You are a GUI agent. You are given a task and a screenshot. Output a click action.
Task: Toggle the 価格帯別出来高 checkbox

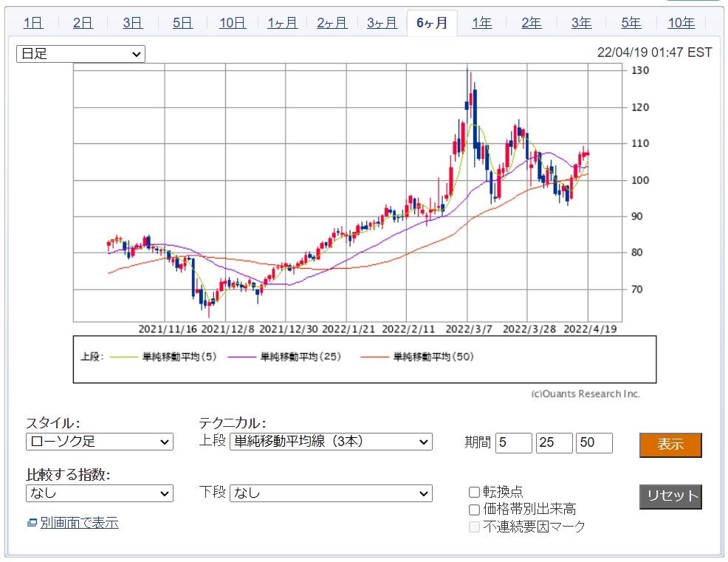475,510
